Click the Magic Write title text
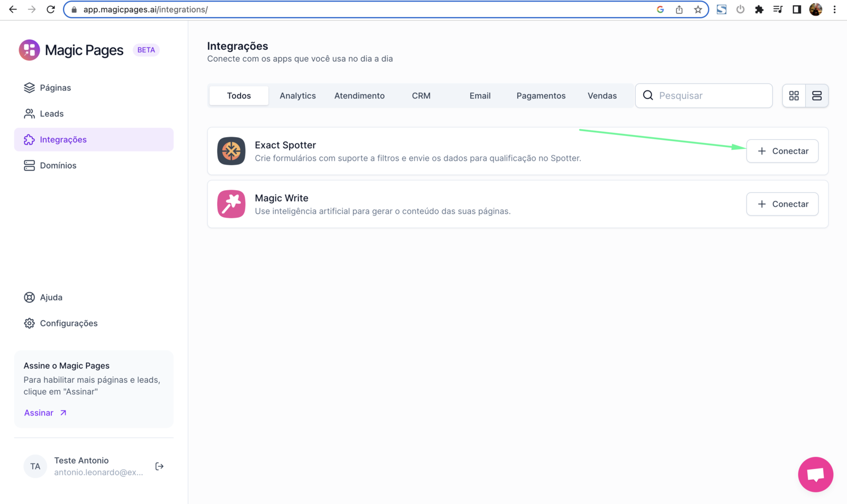Screen dimensions: 847x504 282,198
